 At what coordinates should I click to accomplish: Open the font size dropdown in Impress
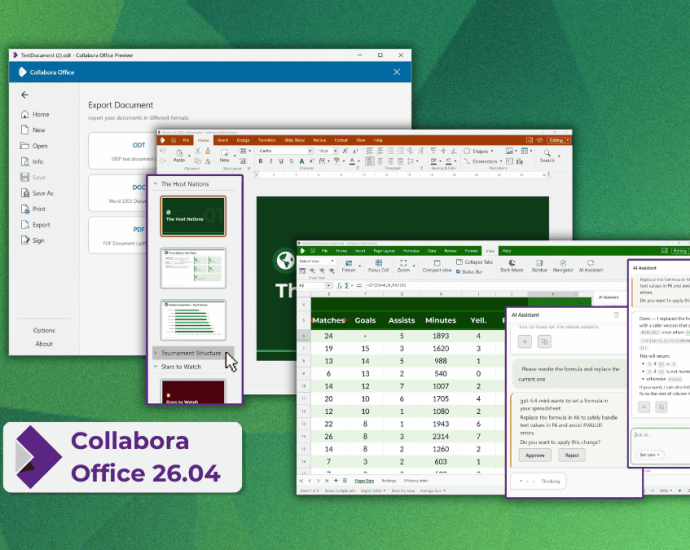335,151
